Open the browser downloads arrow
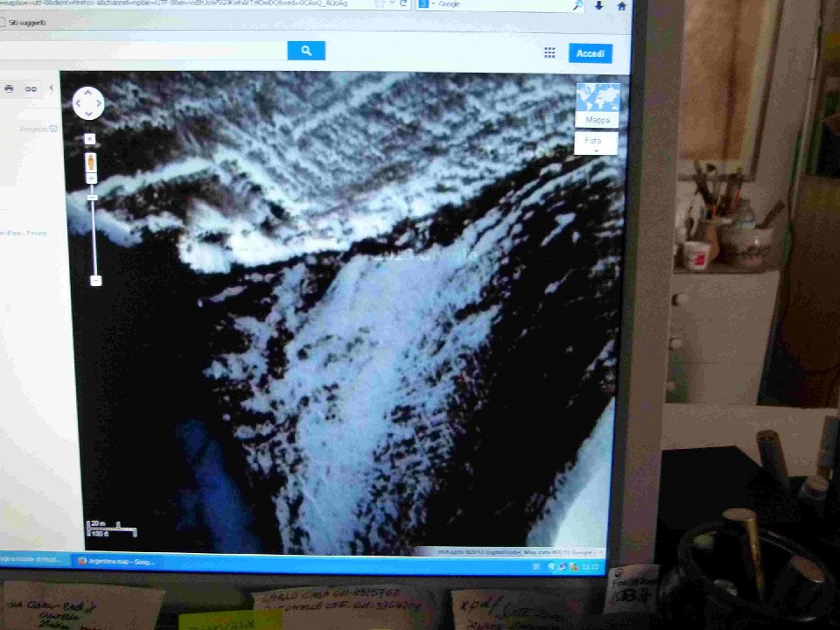Screen dimensions: 840x630 coord(598,5)
